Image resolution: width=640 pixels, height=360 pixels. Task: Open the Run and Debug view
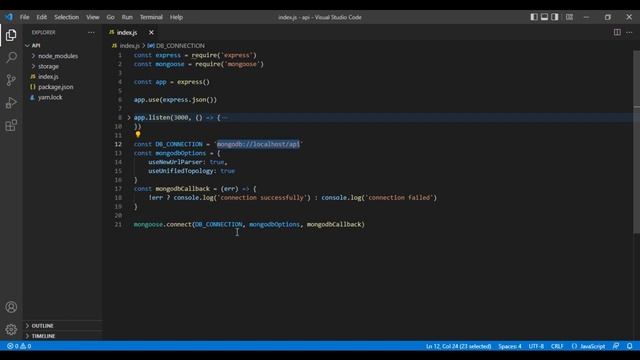(x=11, y=102)
